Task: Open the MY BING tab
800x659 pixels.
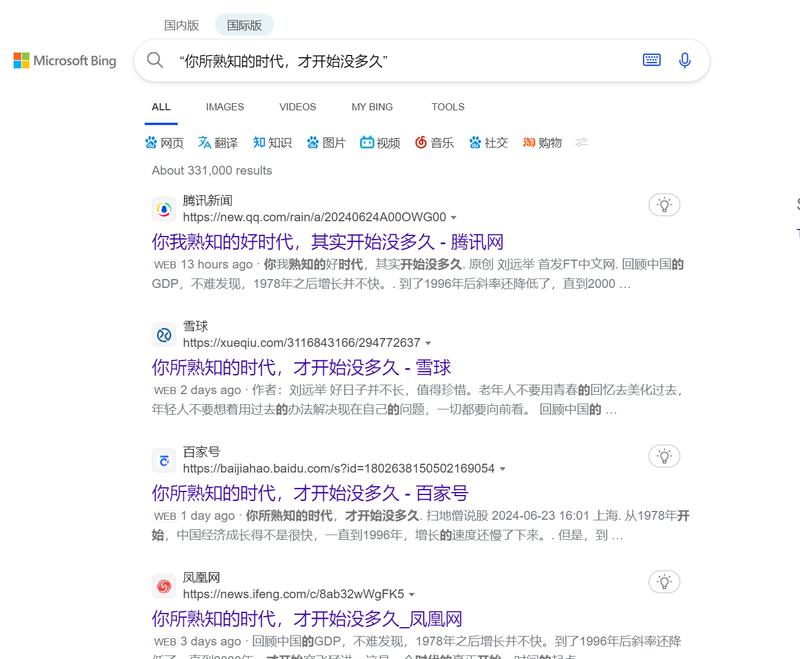Action: coord(372,107)
